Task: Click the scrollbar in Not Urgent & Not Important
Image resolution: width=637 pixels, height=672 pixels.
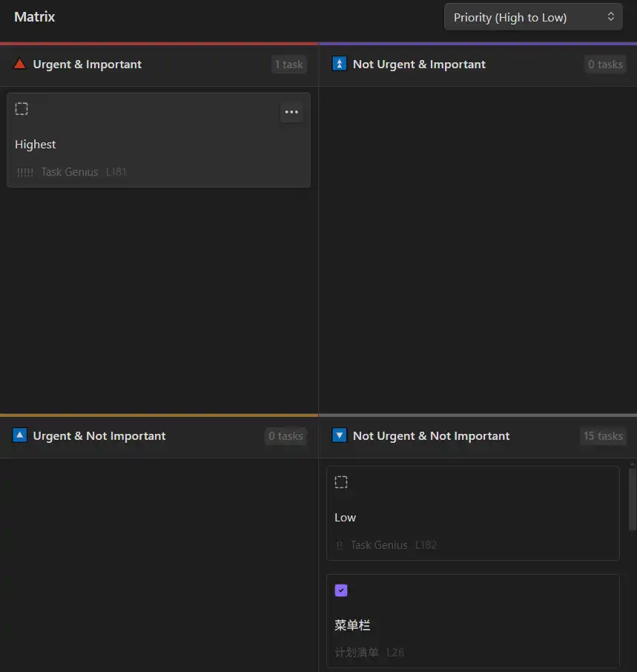Action: [632, 498]
